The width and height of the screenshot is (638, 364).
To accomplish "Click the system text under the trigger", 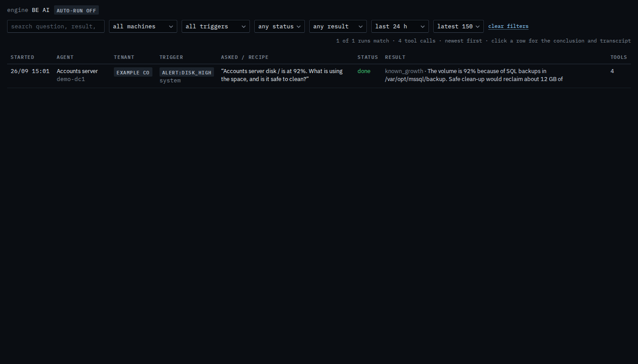I will pos(170,81).
